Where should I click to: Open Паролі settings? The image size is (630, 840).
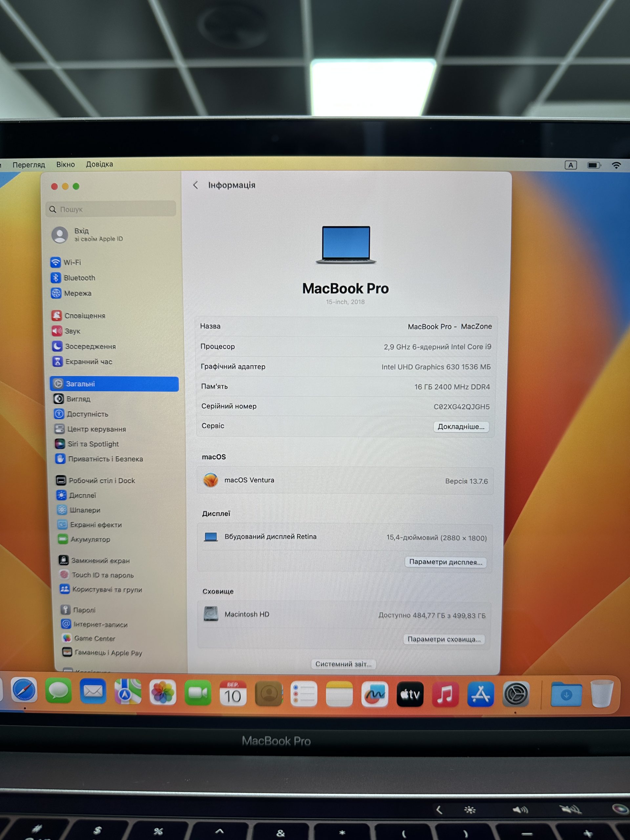(78, 610)
